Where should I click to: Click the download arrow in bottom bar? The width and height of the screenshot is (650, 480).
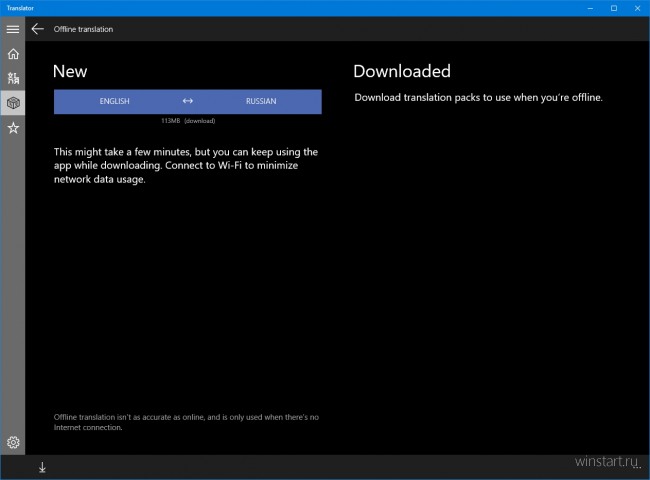pyautogui.click(x=42, y=467)
